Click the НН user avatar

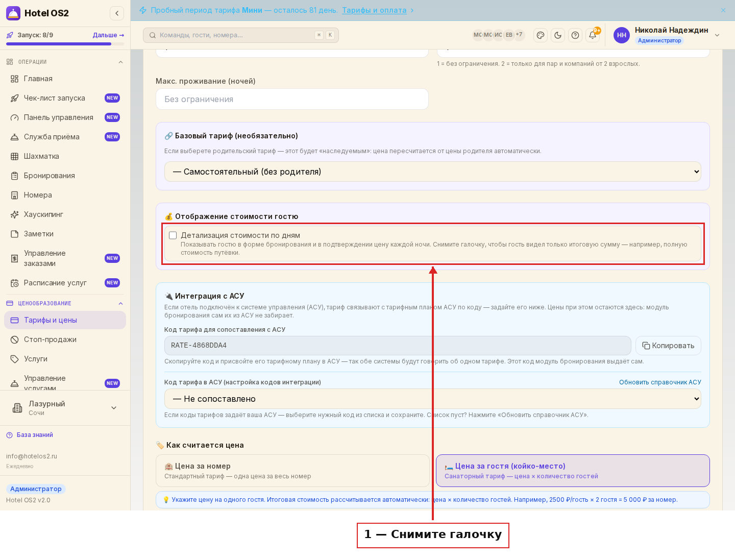coord(622,35)
